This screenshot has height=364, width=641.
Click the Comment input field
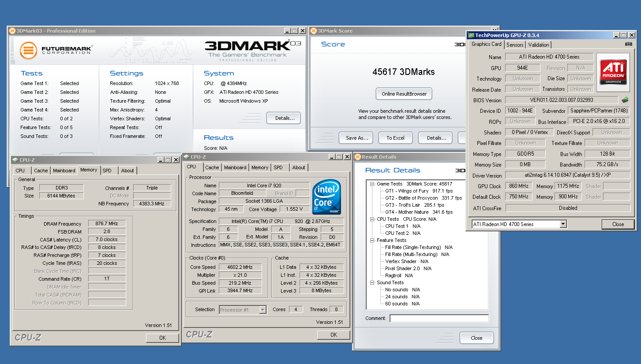(x=439, y=318)
